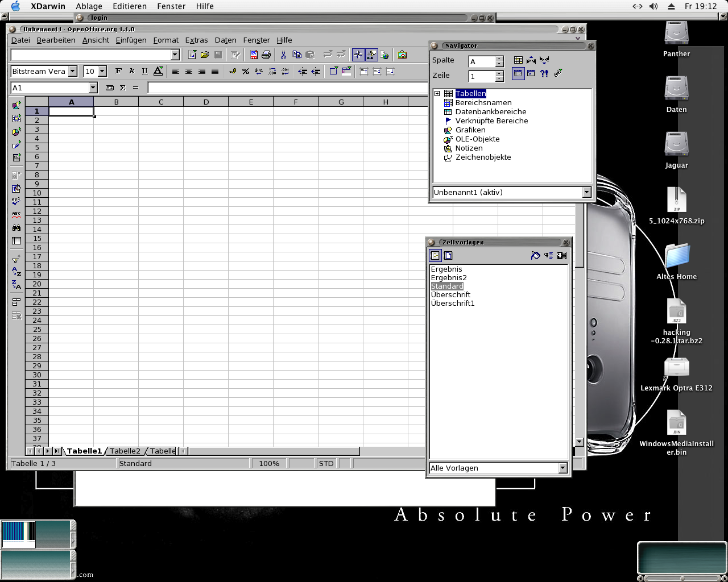
Task: Click the Print icon in toolbar
Action: coord(266,55)
